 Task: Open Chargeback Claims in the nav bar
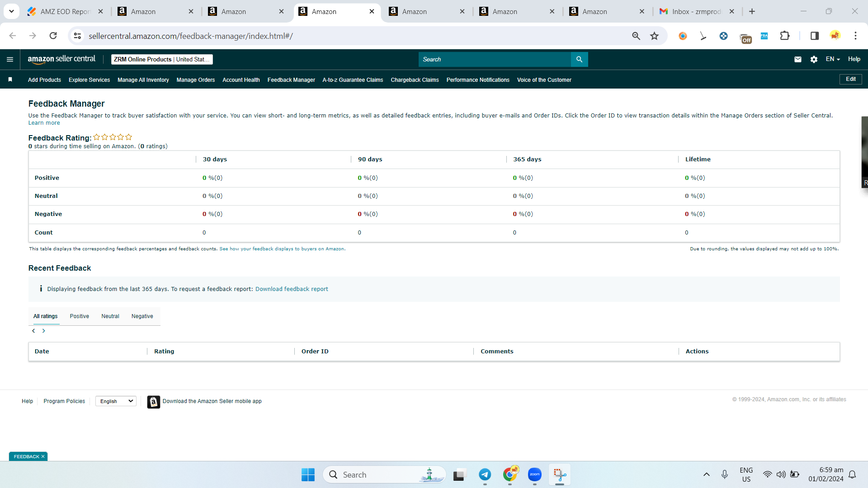coord(415,80)
